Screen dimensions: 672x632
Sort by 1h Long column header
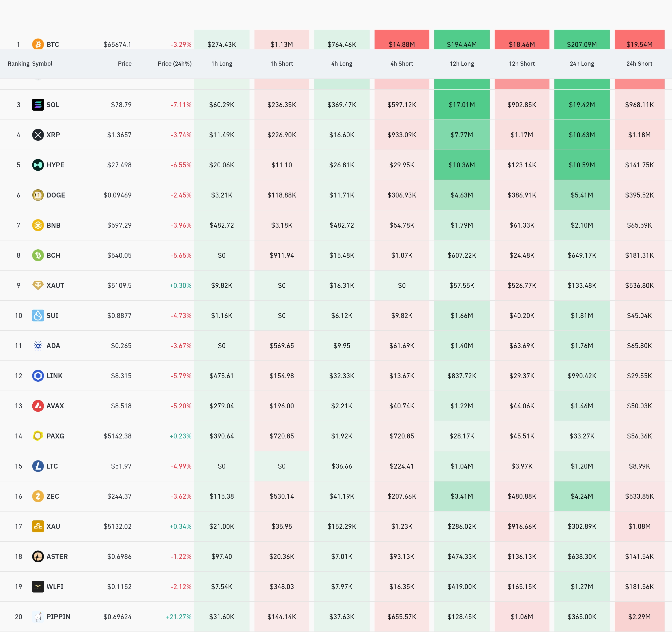[222, 63]
